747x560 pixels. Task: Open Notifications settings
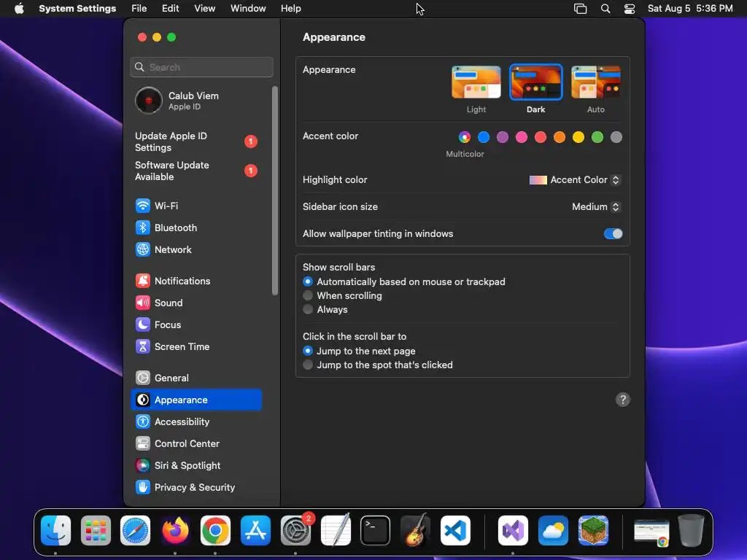pyautogui.click(x=196, y=281)
